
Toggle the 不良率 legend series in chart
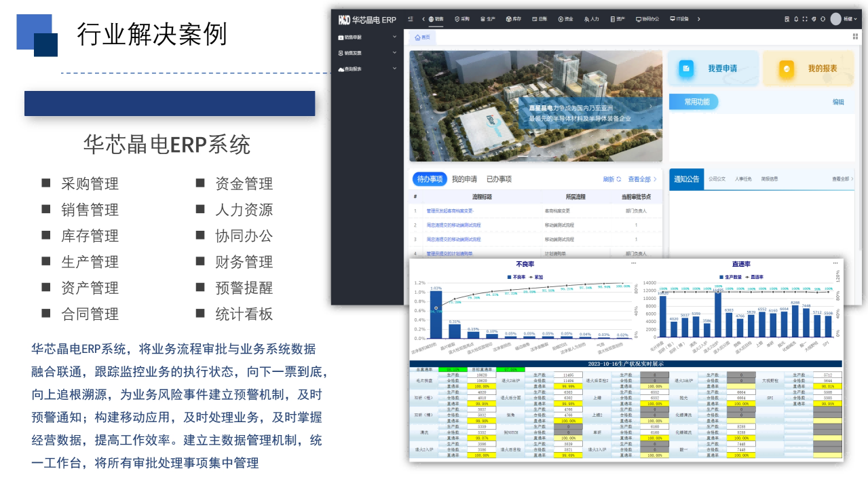click(518, 277)
